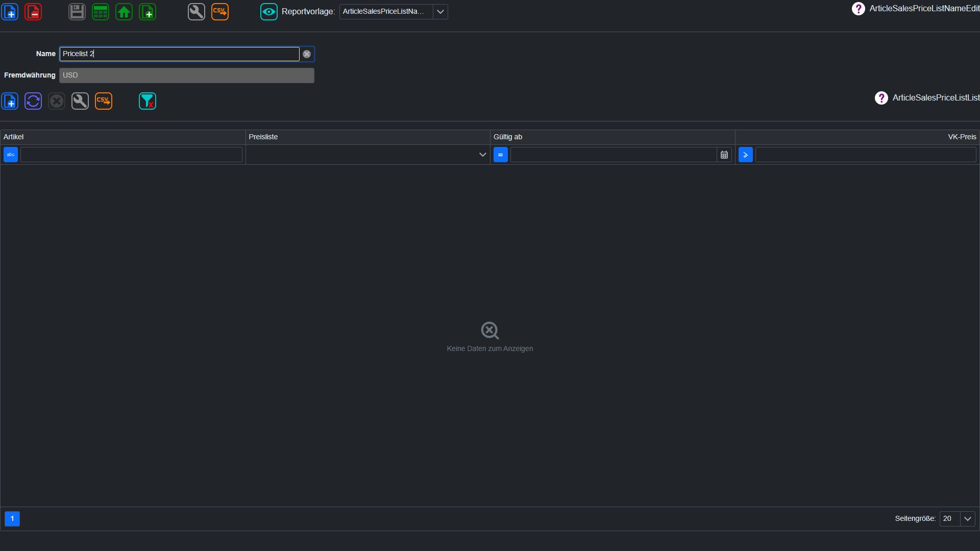Image resolution: width=980 pixels, height=551 pixels.
Task: Export the list grid as CSV
Action: pyautogui.click(x=104, y=101)
